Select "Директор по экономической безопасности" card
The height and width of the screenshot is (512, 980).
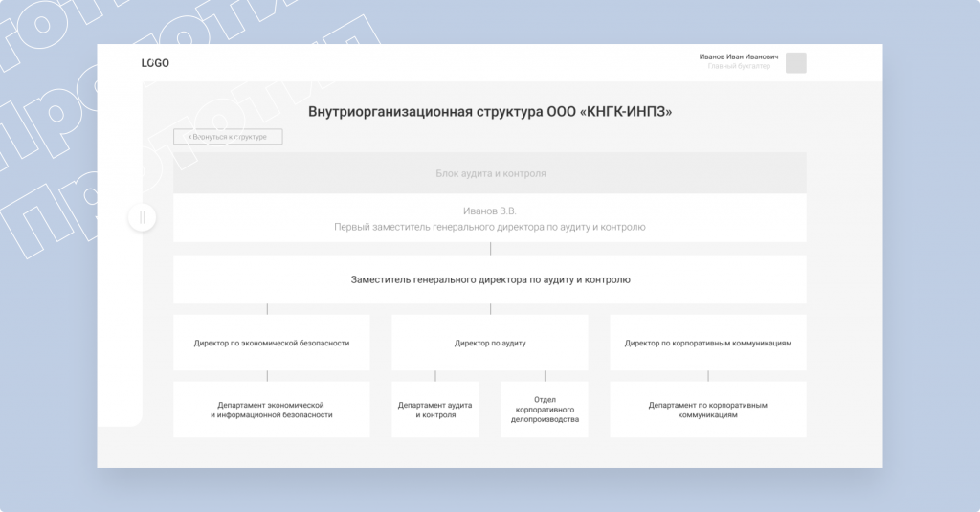pyautogui.click(x=271, y=343)
